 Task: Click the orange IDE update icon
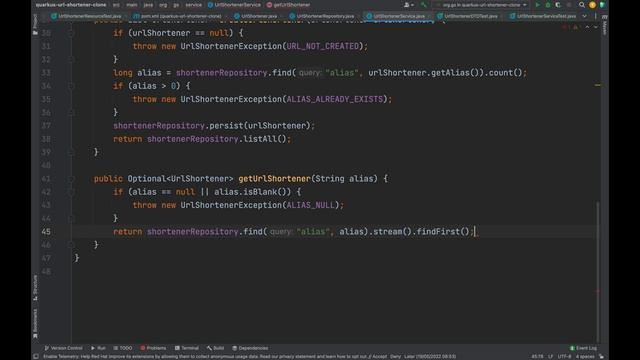point(592,5)
